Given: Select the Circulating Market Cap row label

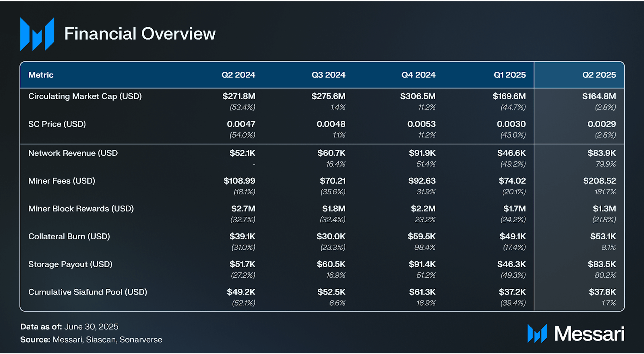Looking at the screenshot, I should tap(85, 96).
